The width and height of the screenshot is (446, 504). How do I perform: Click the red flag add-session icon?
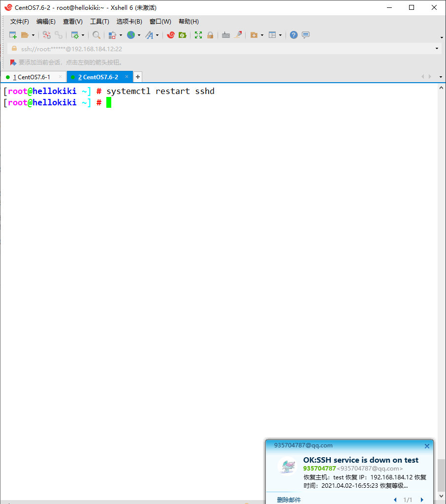[x=13, y=63]
